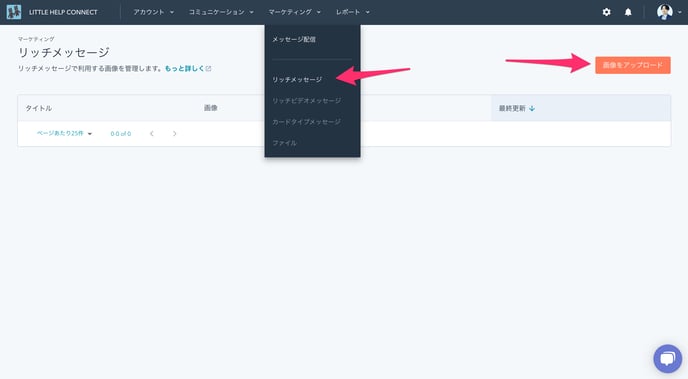Click the マーケティング breadcrumb text
Image resolution: width=688 pixels, height=379 pixels.
click(36, 39)
